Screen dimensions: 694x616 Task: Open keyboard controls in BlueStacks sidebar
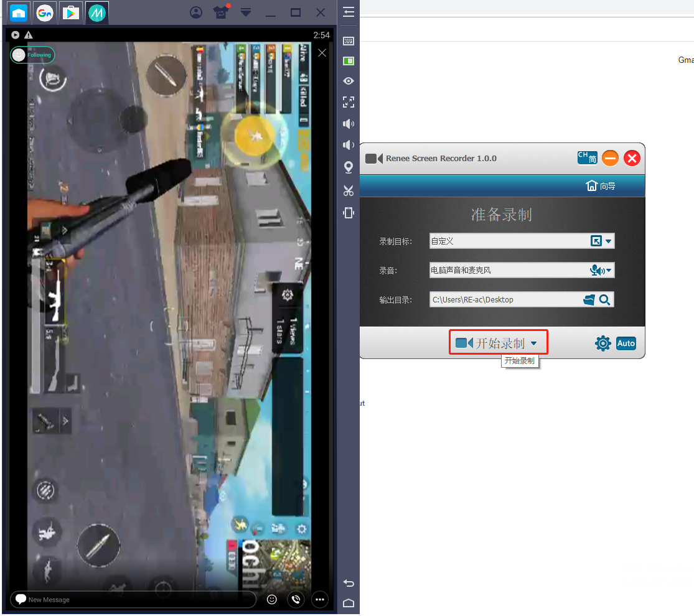click(x=349, y=41)
